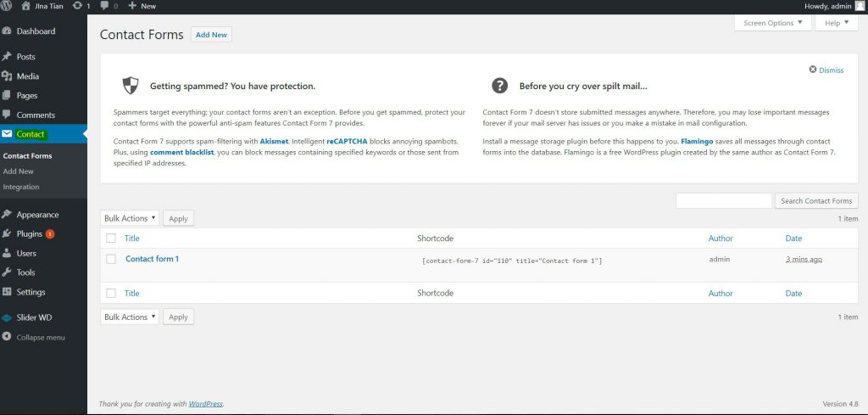Follow the Akismet link
Viewport: 868px width, 415px height.
click(x=274, y=141)
